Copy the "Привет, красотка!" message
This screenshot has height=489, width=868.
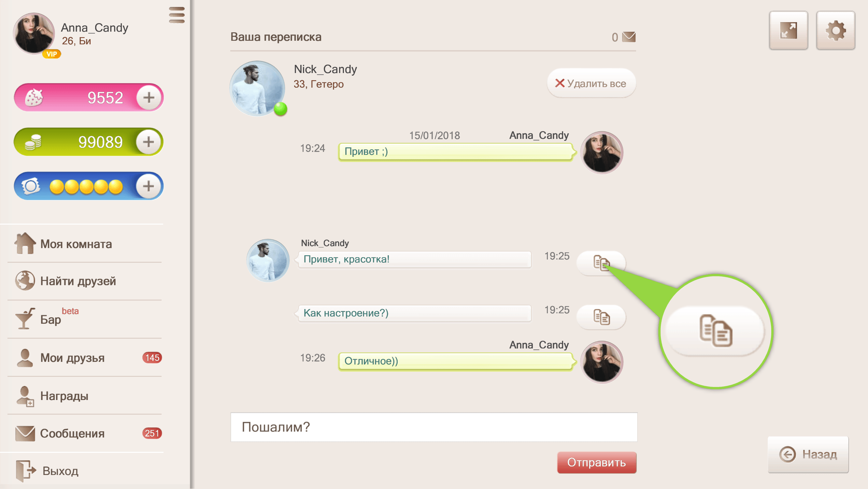(x=601, y=263)
